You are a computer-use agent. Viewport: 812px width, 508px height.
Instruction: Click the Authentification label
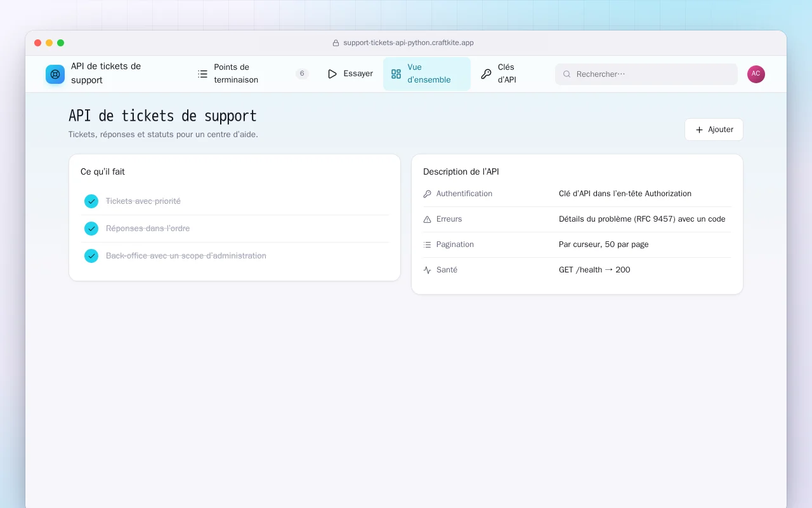[464, 194]
